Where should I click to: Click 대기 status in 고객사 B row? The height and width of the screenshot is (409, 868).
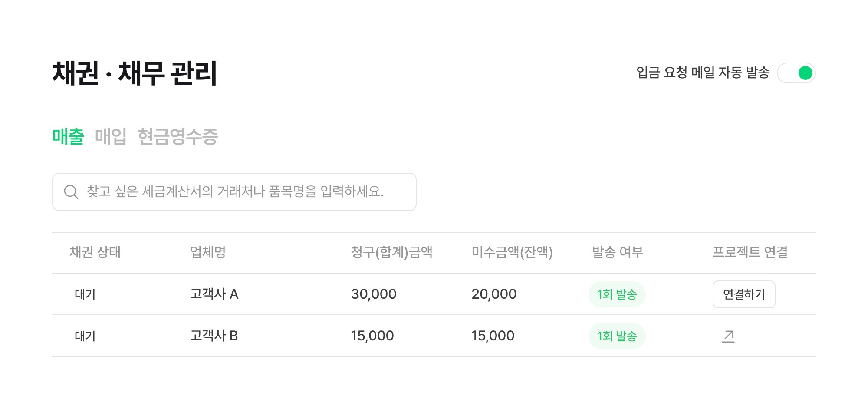click(x=85, y=336)
